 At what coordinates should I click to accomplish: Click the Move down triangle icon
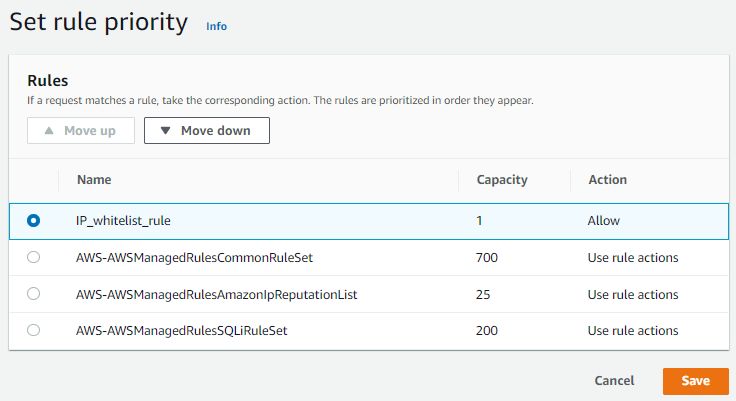point(165,131)
